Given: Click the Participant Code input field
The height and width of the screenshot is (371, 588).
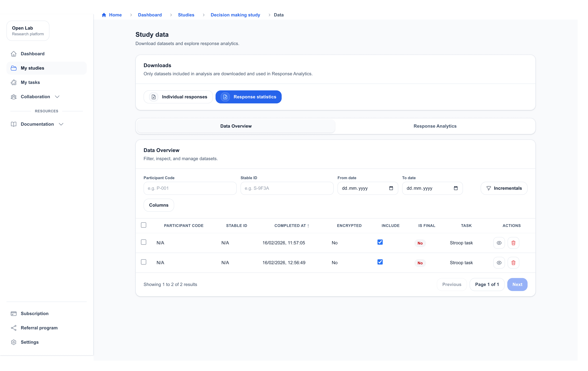Looking at the screenshot, I should 190,188.
